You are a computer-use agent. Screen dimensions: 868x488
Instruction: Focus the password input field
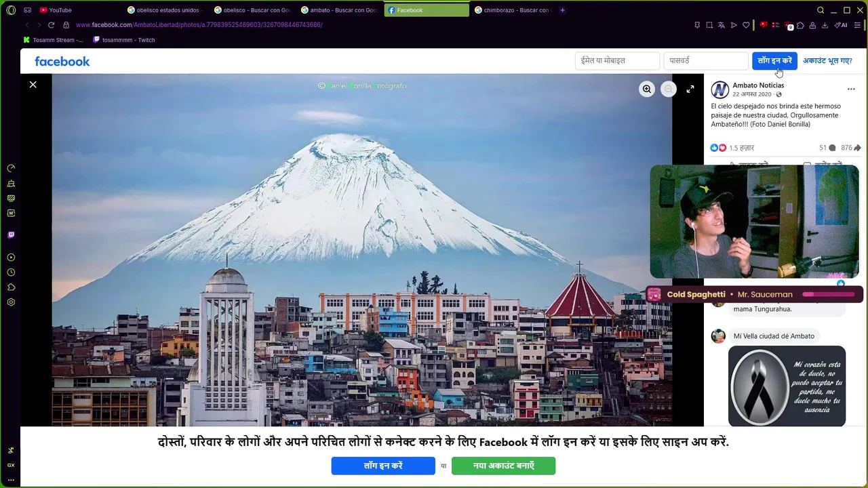point(705,61)
